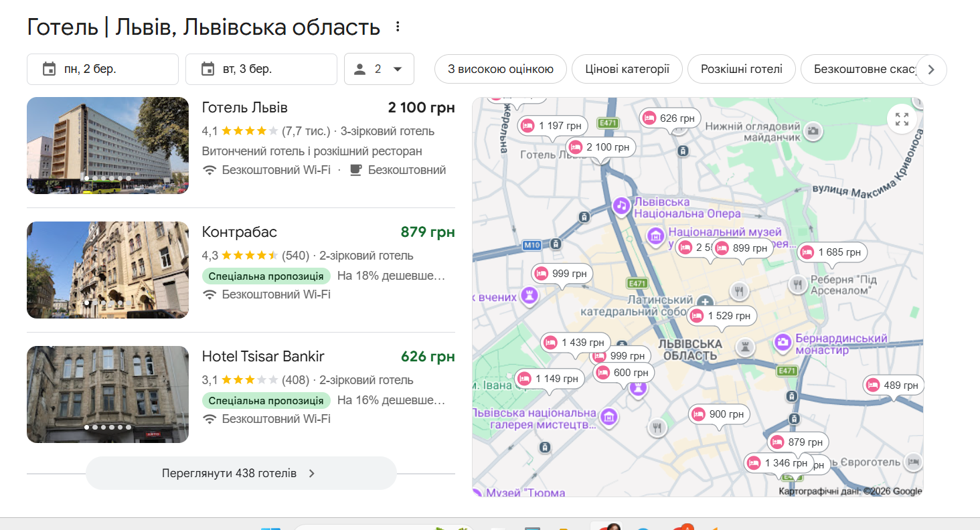Select the 1 149 грн map marker
Screen dimensions: 980x530
[550, 379]
